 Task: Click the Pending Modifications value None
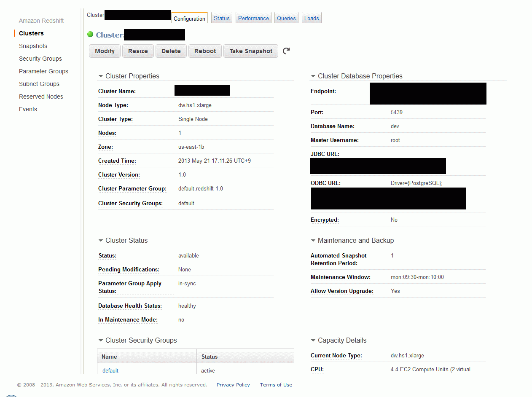[185, 270]
